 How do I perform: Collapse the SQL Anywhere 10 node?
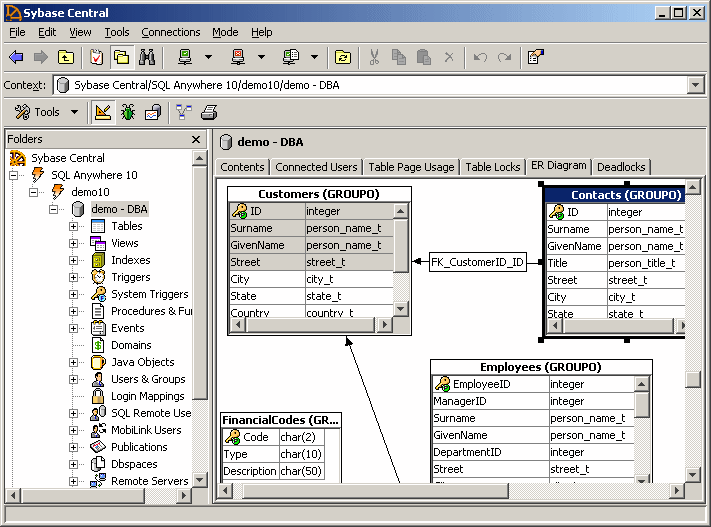coord(14,175)
